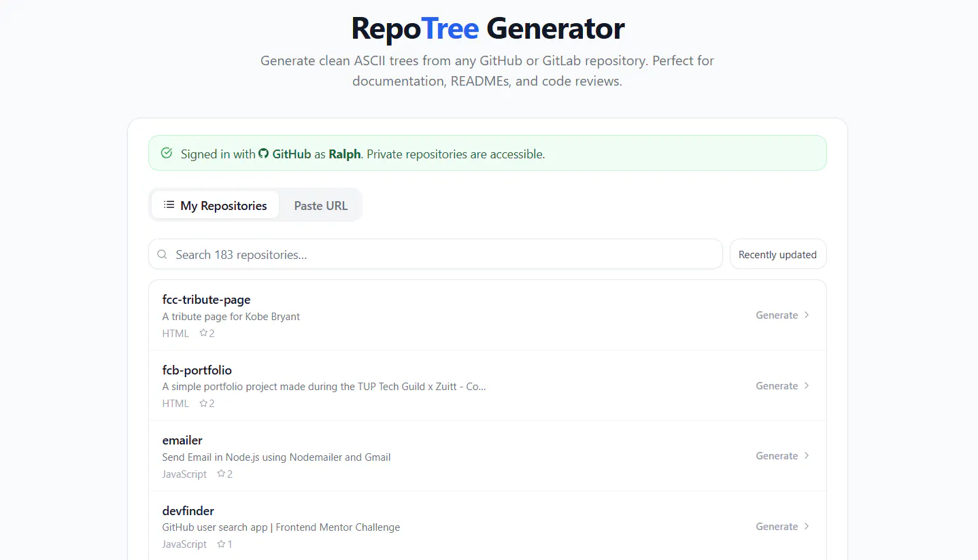Click HTML language label under fcb-portfolio
This screenshot has width=978, height=560.
point(175,404)
